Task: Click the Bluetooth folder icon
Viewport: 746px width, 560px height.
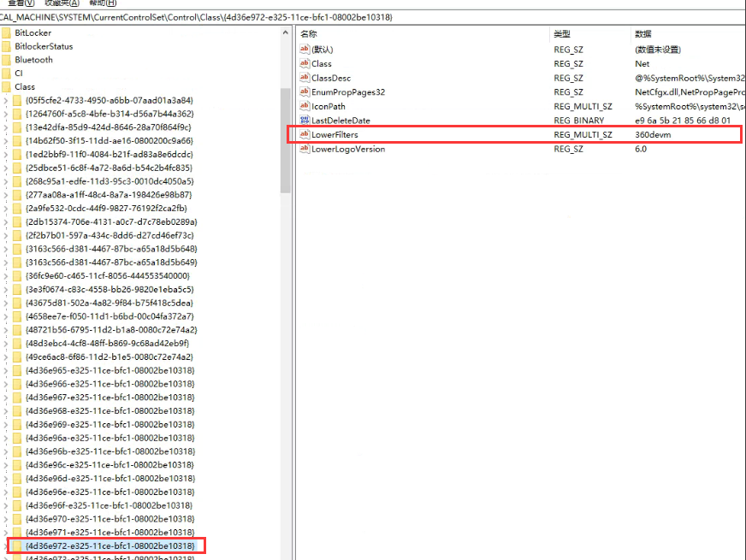Action: pos(7,60)
